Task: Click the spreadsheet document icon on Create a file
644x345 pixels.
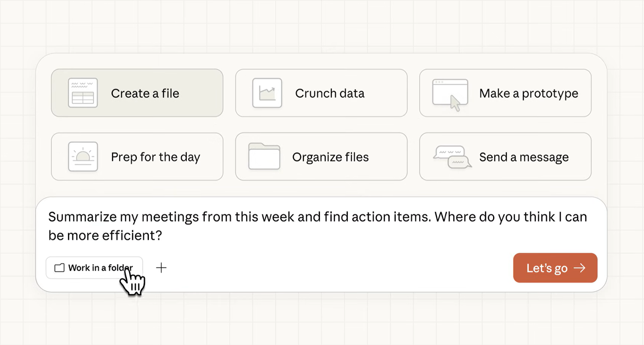Action: 83,93
